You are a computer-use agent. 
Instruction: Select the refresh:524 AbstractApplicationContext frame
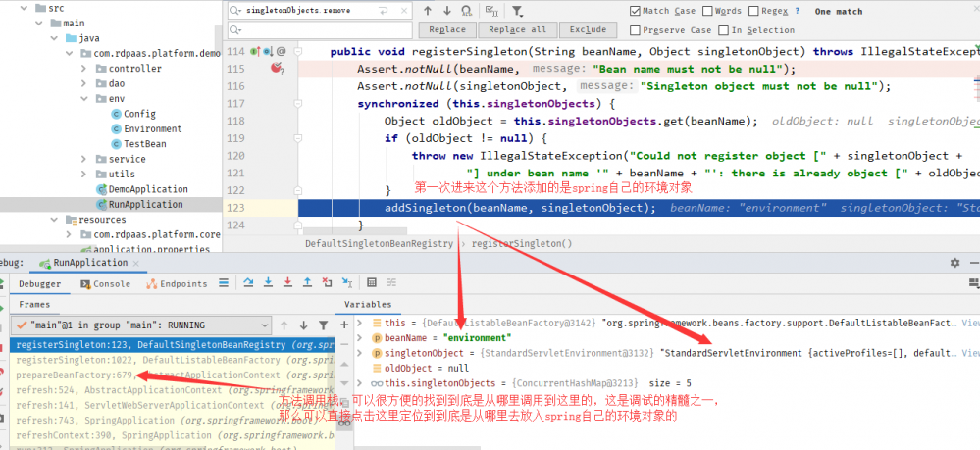(173, 390)
